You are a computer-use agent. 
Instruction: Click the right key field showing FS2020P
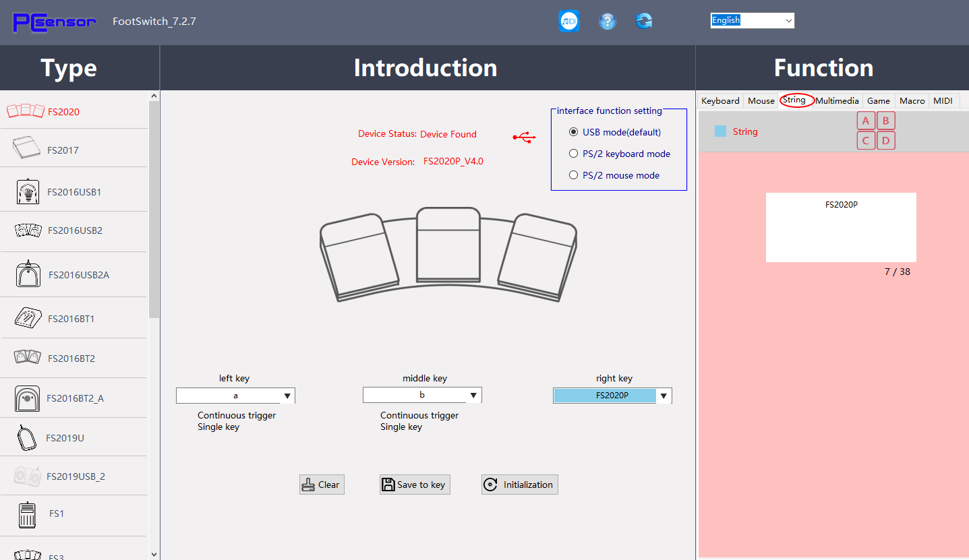coord(605,396)
